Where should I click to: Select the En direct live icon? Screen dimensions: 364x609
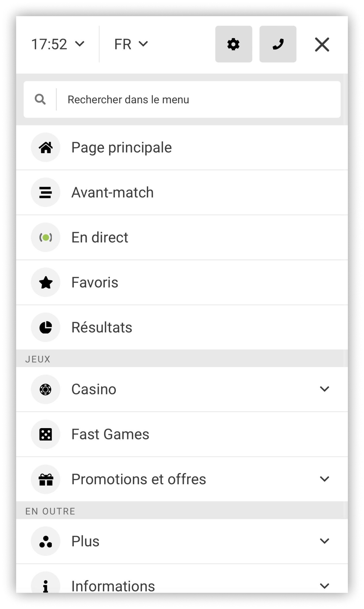point(46,237)
